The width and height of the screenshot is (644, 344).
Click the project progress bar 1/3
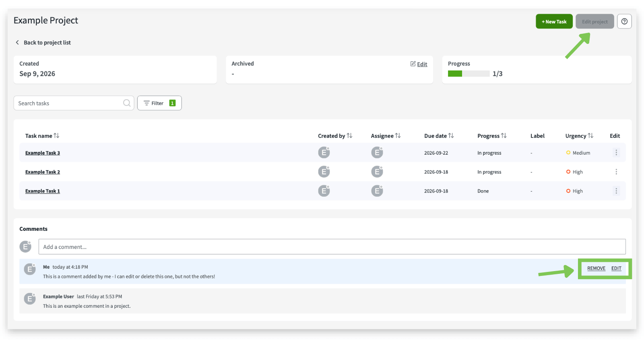[x=469, y=74]
